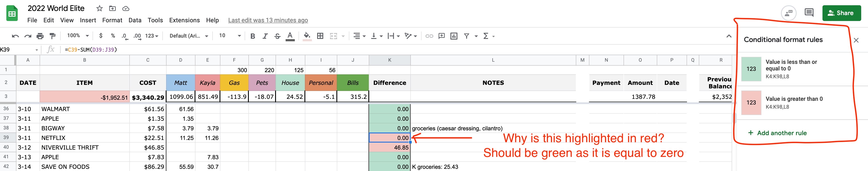Open the horizontal align dropdown
The height and width of the screenshot is (171, 868).
(x=359, y=36)
